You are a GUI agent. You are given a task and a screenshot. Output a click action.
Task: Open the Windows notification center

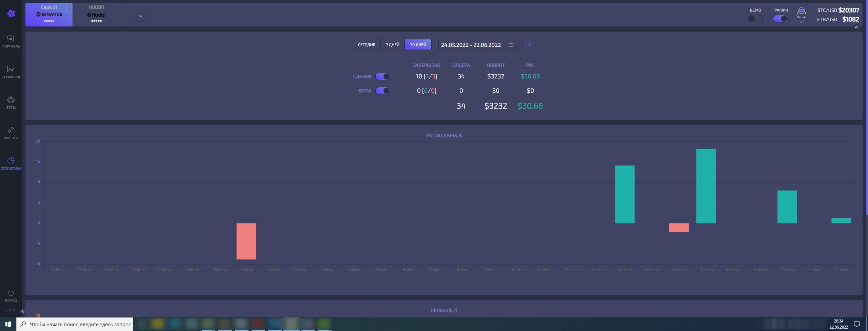857,324
